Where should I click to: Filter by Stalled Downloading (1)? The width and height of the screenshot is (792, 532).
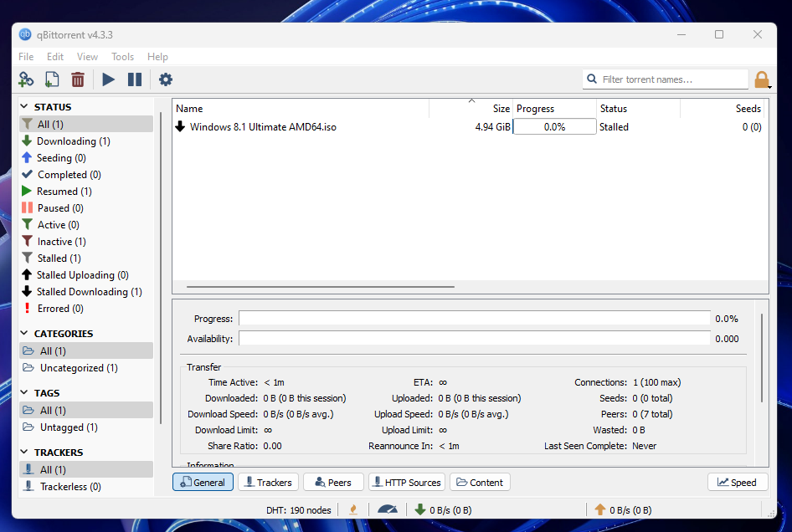[x=86, y=291]
